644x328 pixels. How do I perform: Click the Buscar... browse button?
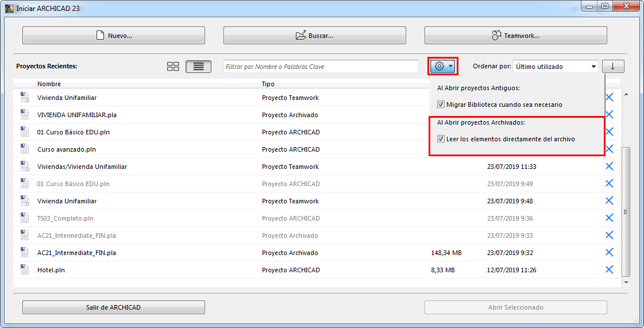tap(315, 35)
